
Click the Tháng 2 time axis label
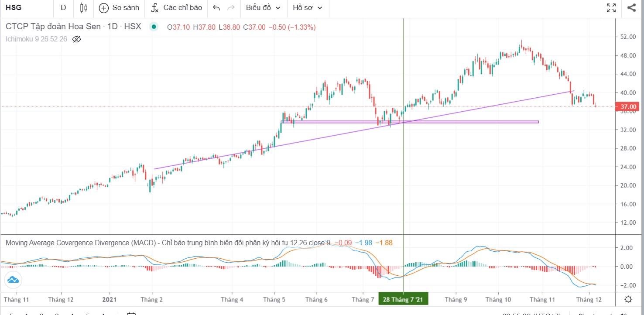pyautogui.click(x=153, y=299)
